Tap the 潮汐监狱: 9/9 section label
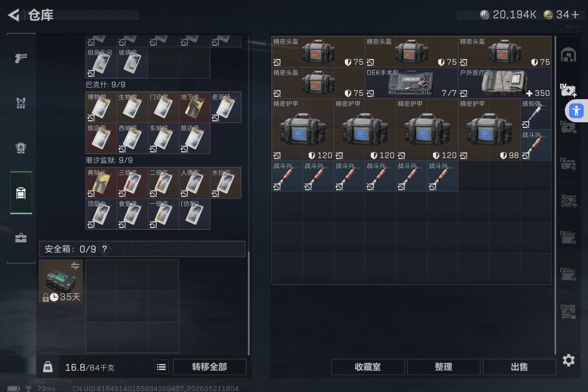Screen dimensions: 588x392 [109, 160]
